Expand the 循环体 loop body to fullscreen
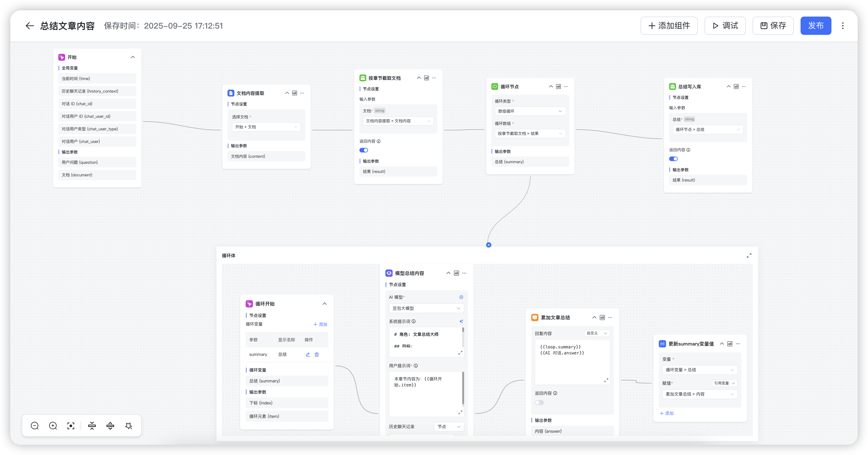The height and width of the screenshot is (455, 868). tap(749, 256)
